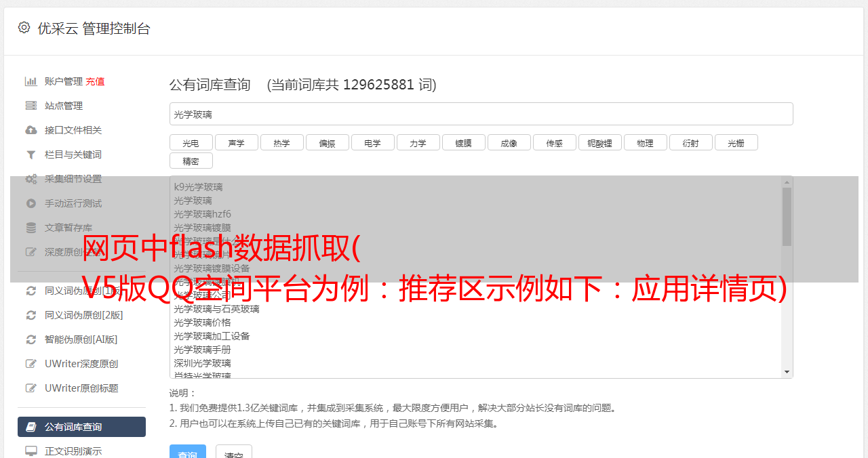Click the edit icon for UWriter原创标题
Screen dimensions: 868x458
pyautogui.click(x=31, y=388)
